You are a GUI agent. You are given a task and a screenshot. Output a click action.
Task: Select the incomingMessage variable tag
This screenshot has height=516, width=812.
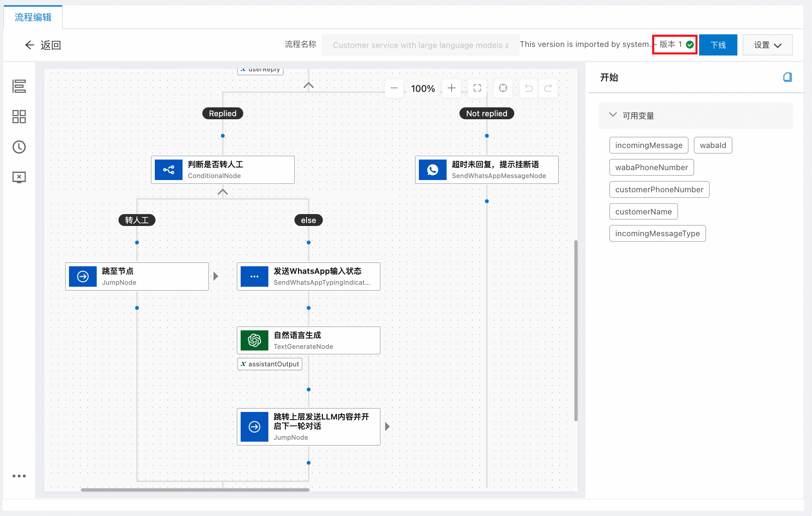[x=648, y=145]
